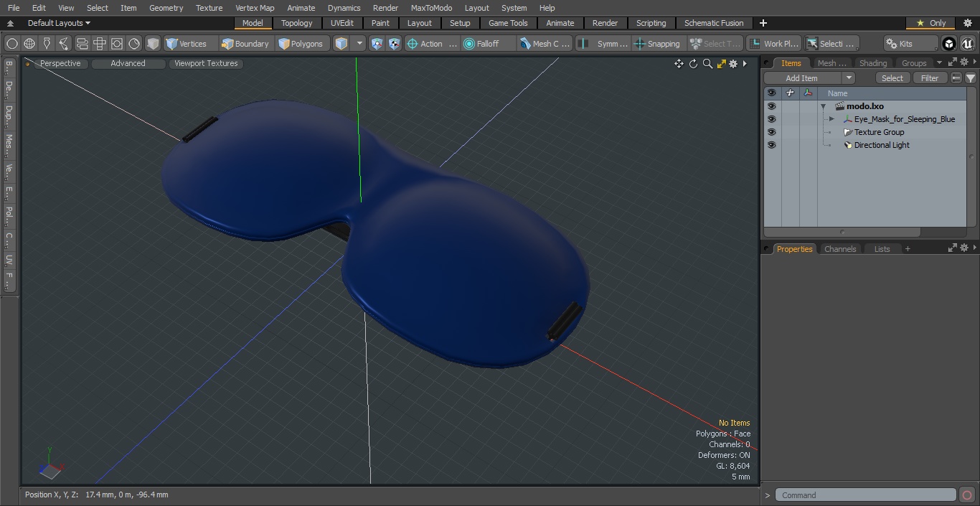The image size is (980, 506).
Task: Open layout settings gear at top right
Action: tap(968, 23)
